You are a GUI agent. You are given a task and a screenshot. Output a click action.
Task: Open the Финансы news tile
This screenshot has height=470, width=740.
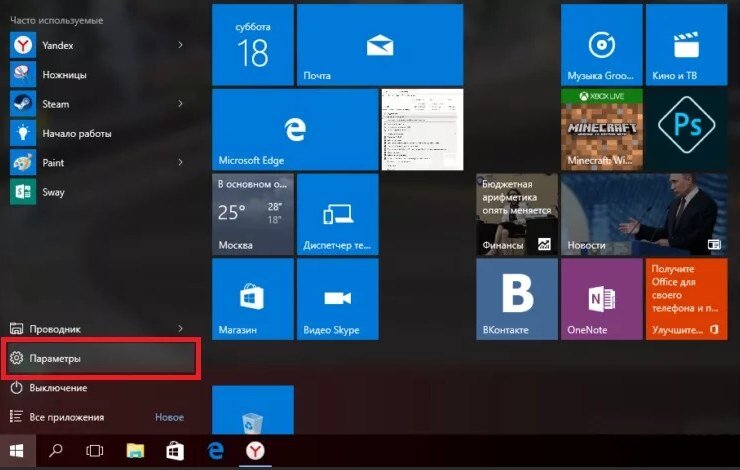point(517,214)
